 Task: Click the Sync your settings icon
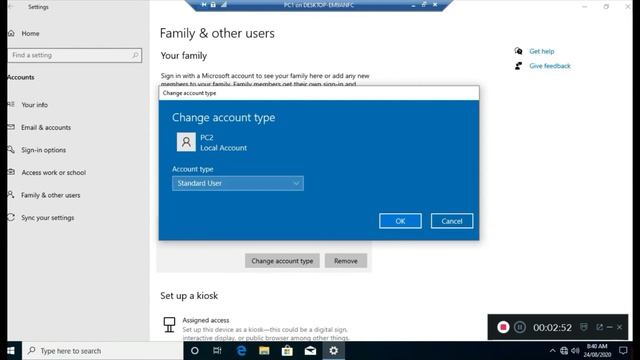(x=11, y=217)
